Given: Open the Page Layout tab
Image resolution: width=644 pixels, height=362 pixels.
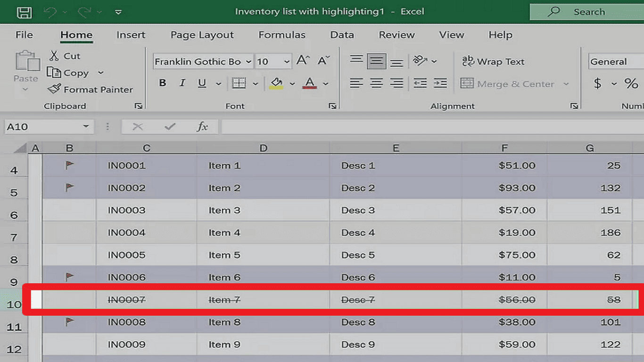Looking at the screenshot, I should 202,35.
